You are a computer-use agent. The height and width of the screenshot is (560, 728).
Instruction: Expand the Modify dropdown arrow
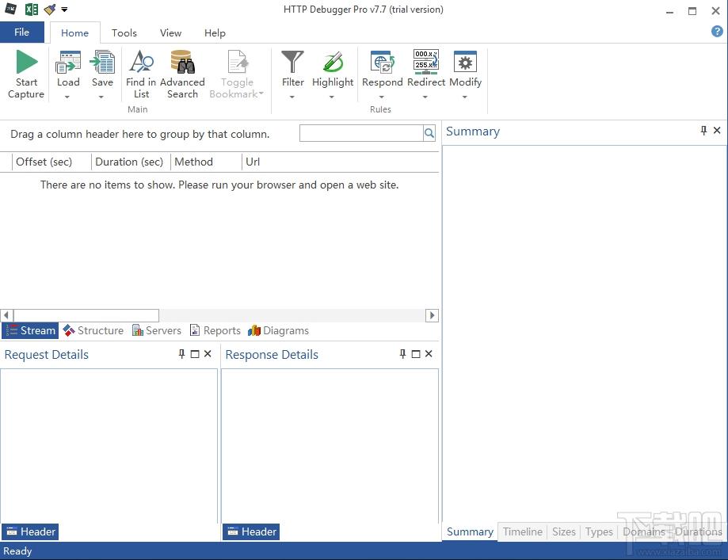coord(465,97)
